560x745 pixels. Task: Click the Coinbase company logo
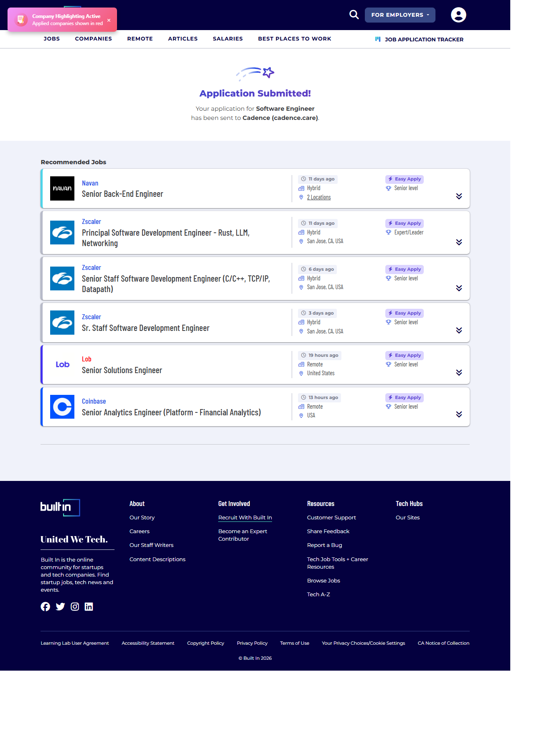62,407
